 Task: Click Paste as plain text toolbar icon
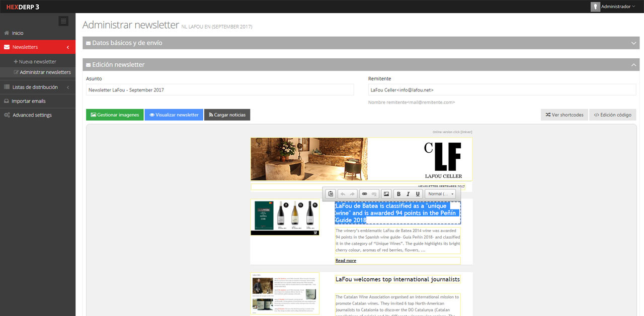[331, 194]
